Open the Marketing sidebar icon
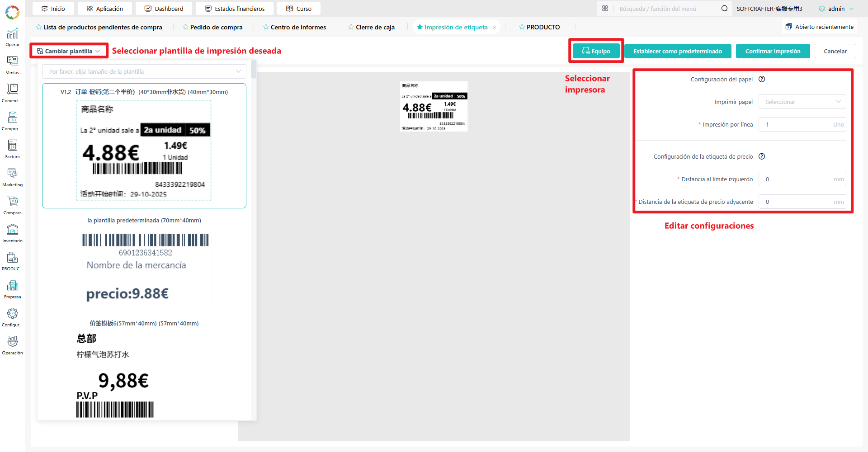 pyautogui.click(x=12, y=177)
